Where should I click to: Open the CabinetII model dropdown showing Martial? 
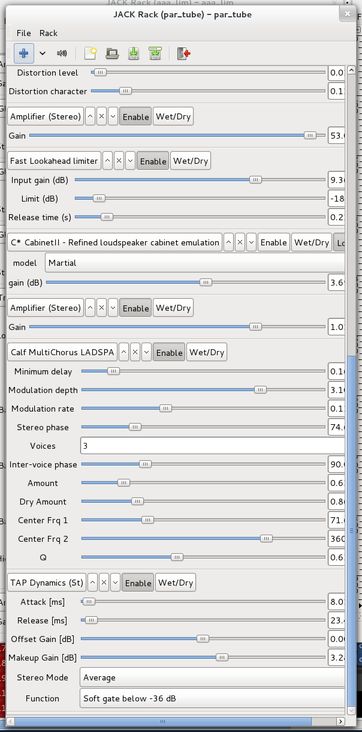[x=195, y=263]
